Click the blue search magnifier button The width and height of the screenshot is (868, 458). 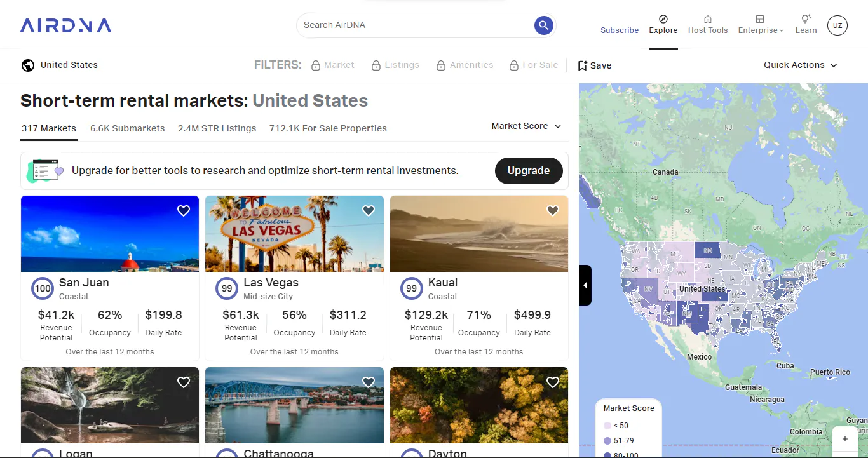543,25
